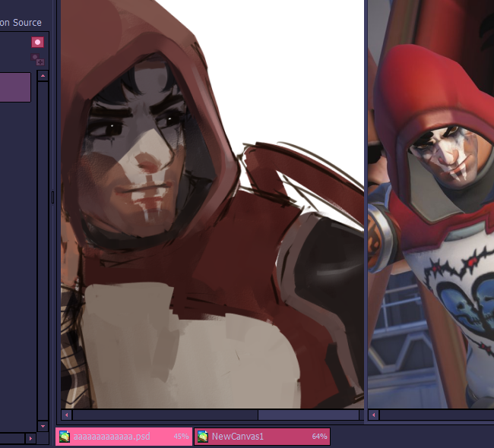Click the 64% zoom value on NewCanvas1 tab
Image resolution: width=494 pixels, height=448 pixels.
tap(319, 437)
